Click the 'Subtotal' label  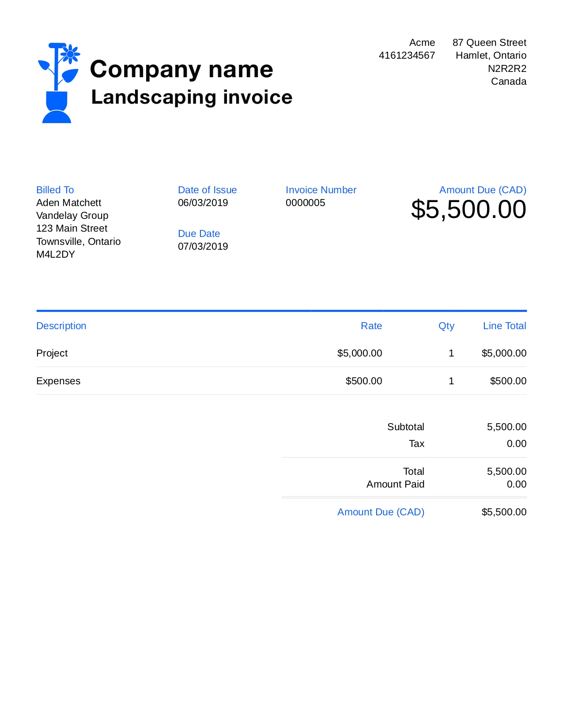[406, 427]
